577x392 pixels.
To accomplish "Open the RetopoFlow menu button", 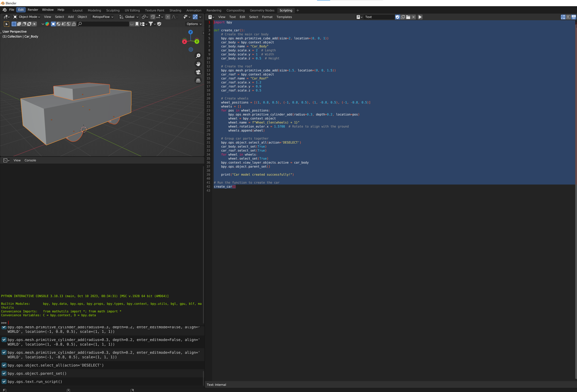I will (102, 17).
